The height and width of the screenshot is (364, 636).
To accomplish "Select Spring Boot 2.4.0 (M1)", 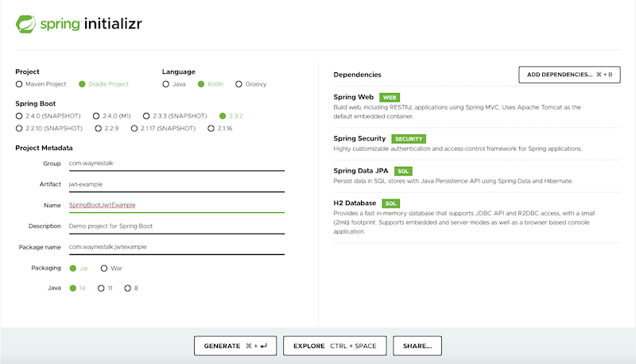I will pyautogui.click(x=96, y=116).
